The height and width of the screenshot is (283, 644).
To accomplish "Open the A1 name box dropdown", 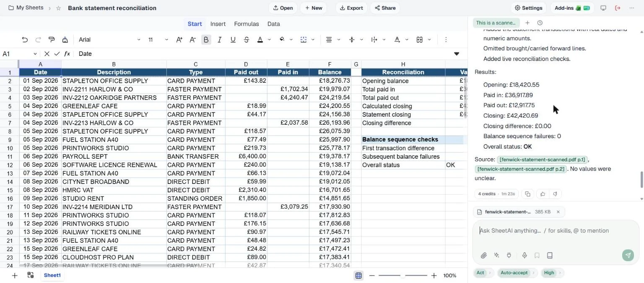I will [35, 54].
